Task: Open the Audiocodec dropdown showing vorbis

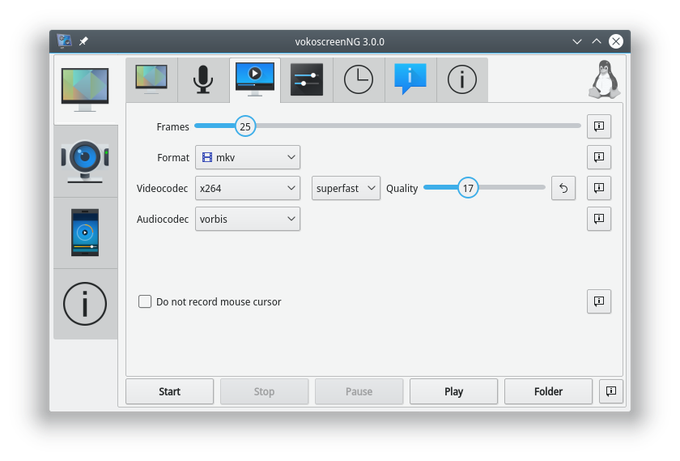Action: [x=248, y=219]
